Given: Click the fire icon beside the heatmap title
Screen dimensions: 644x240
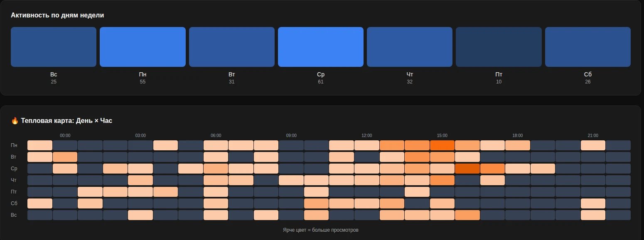Looking at the screenshot, I should pos(15,121).
